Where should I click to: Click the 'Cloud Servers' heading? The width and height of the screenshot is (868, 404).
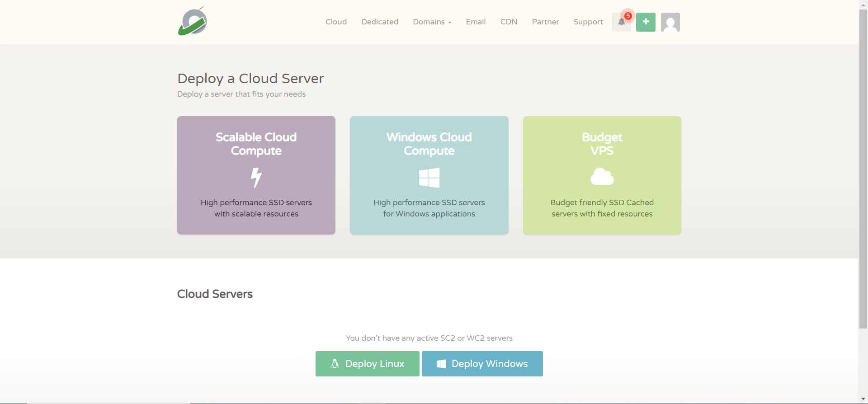tap(215, 294)
